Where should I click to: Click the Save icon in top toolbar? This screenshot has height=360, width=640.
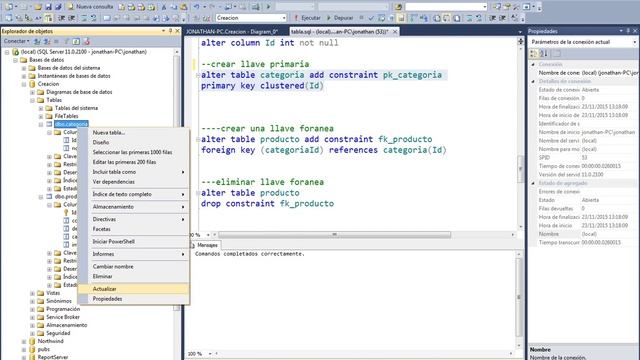48,7
